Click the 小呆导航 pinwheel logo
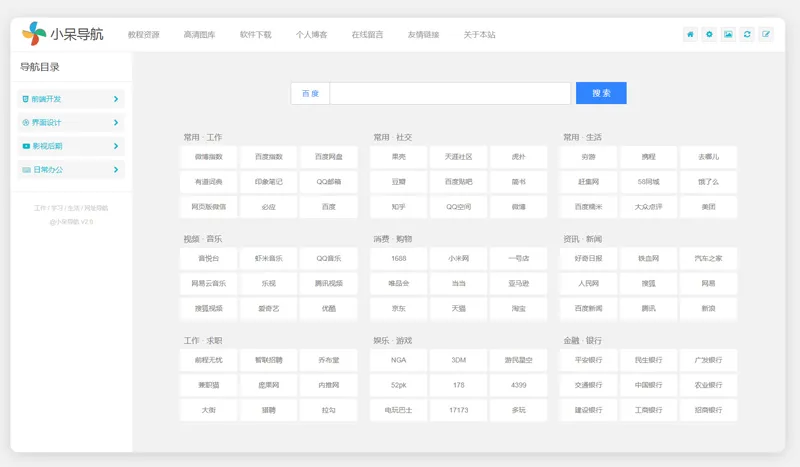The height and width of the screenshot is (467, 800). pos(34,34)
